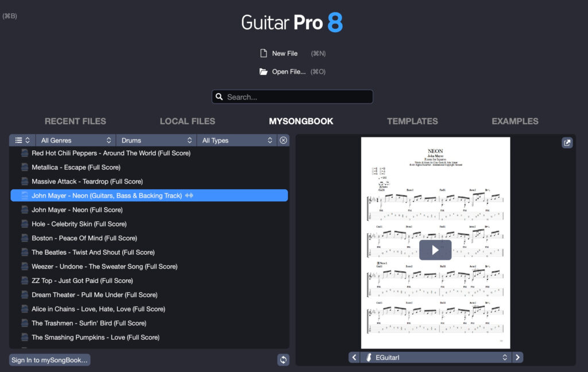Click the expand preview external-link icon
The height and width of the screenshot is (372, 588).
point(567,143)
